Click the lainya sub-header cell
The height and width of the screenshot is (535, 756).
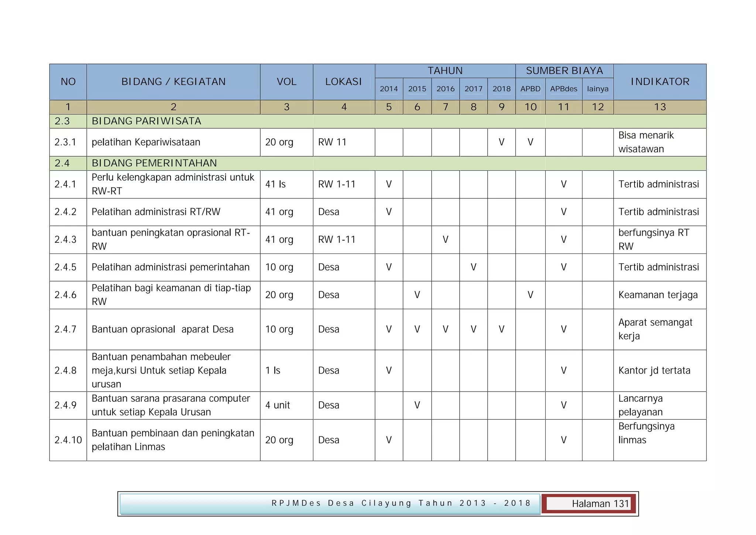[597, 89]
